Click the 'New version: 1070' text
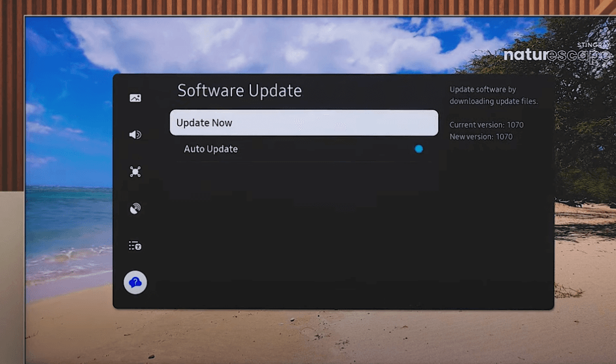 [x=481, y=137]
